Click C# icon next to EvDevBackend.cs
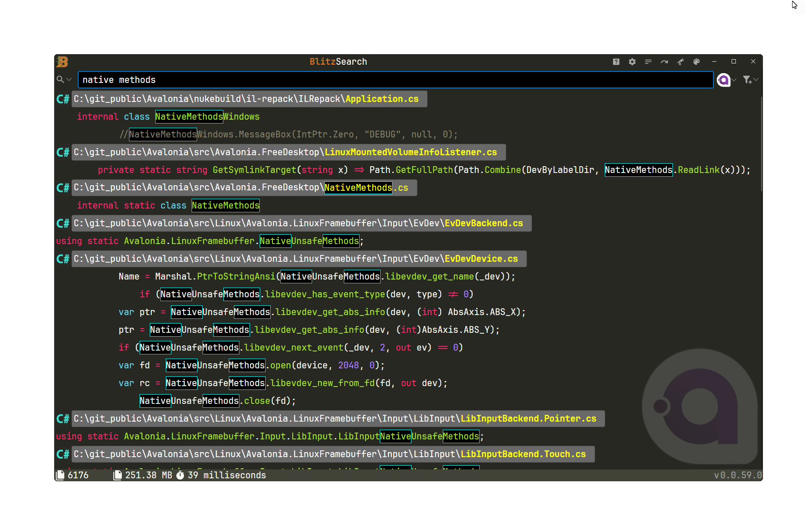 [x=63, y=223]
